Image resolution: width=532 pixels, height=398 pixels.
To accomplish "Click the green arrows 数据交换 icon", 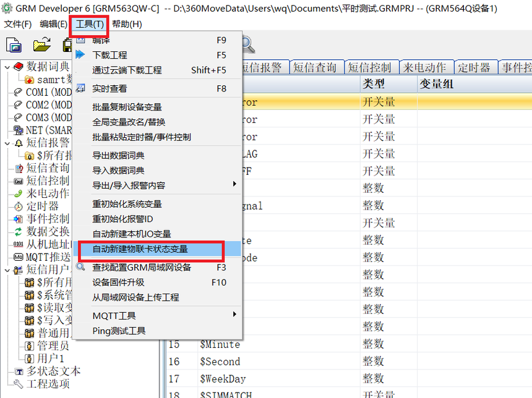I will 19,232.
